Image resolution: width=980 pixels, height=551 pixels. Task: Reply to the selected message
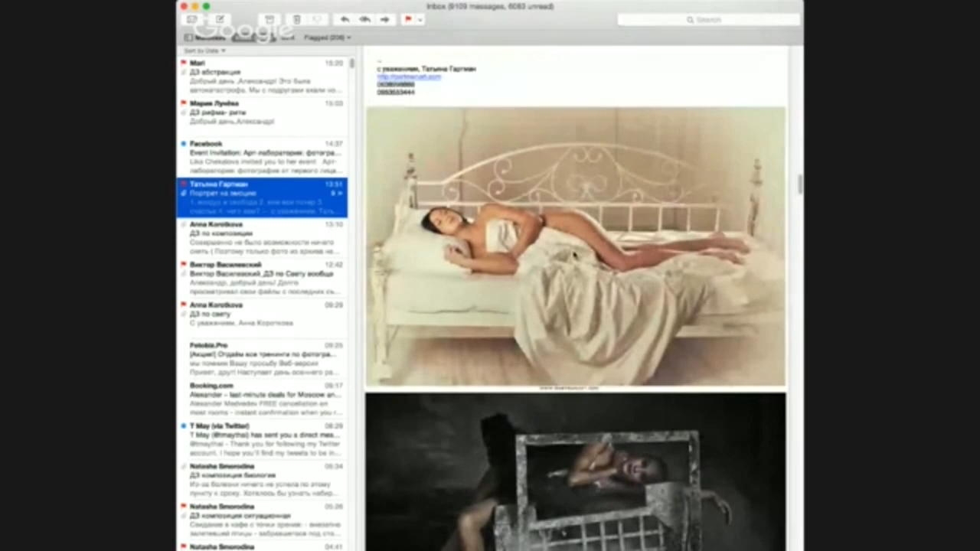click(345, 20)
